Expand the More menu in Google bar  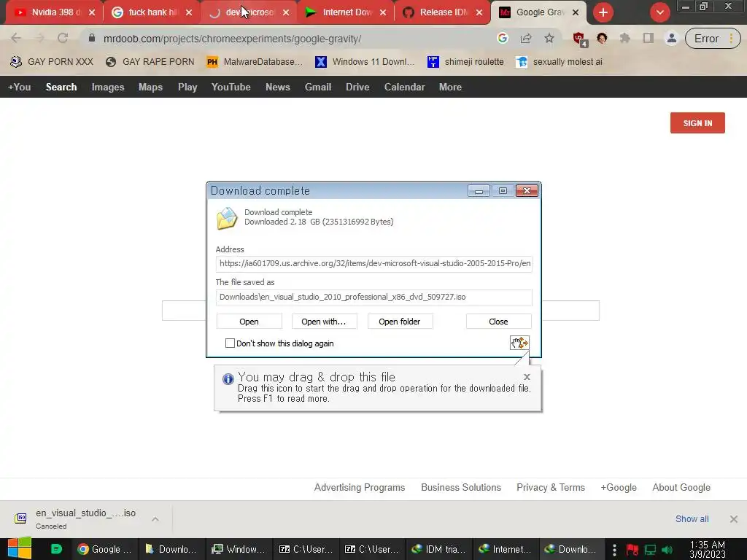pos(450,87)
